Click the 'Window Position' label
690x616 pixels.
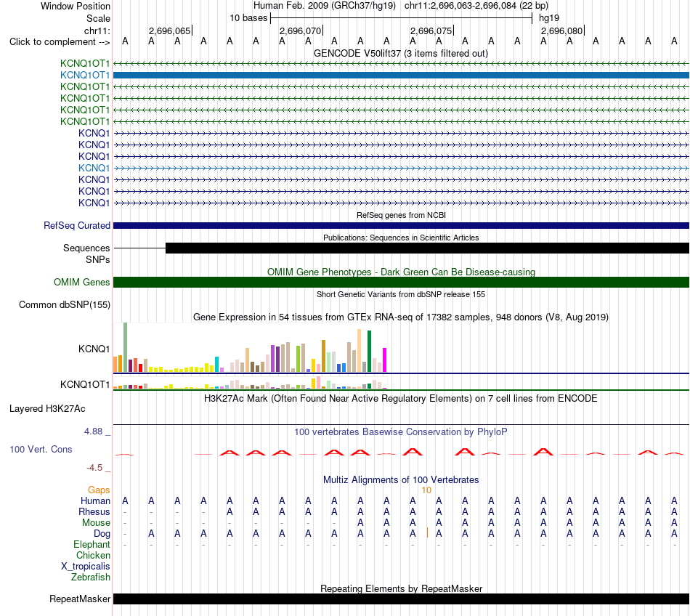76,6
